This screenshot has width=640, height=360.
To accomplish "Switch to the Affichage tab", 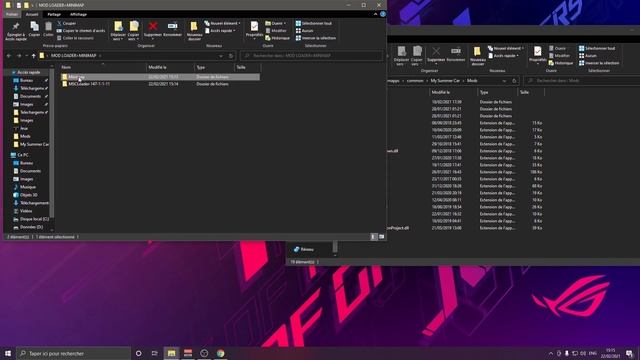I will coord(78,14).
